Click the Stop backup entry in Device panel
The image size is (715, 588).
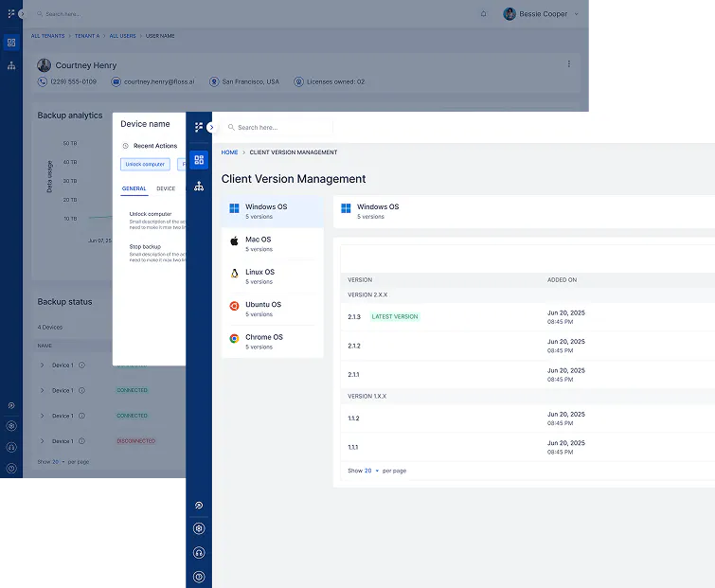pyautogui.click(x=157, y=253)
